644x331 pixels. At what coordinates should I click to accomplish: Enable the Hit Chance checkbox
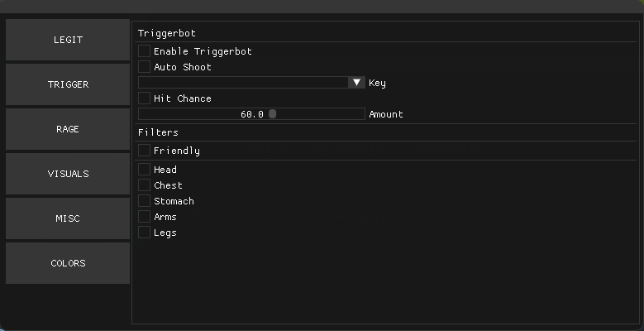pyautogui.click(x=144, y=98)
